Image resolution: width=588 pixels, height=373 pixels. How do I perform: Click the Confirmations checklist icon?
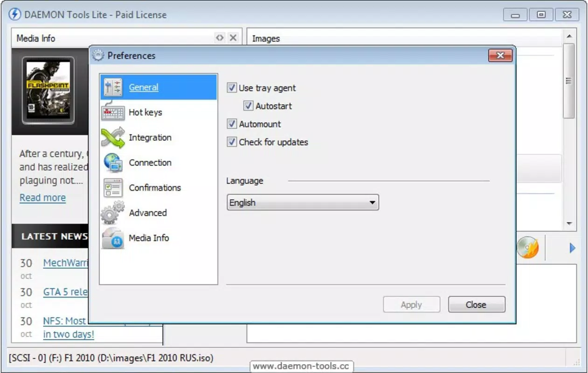[113, 187]
